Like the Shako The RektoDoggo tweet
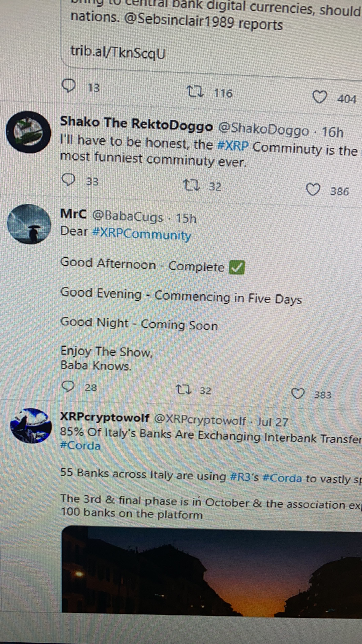 click(313, 190)
